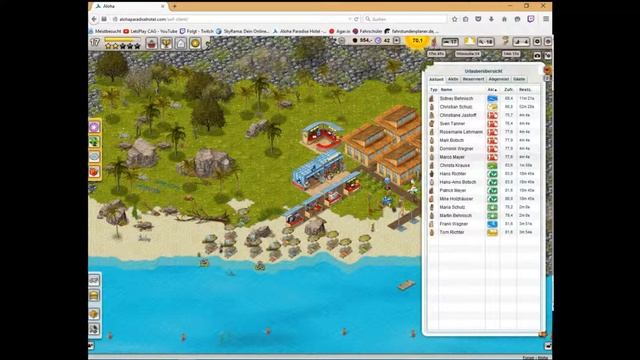Click the camera screenshot icon below the gear

(537, 55)
